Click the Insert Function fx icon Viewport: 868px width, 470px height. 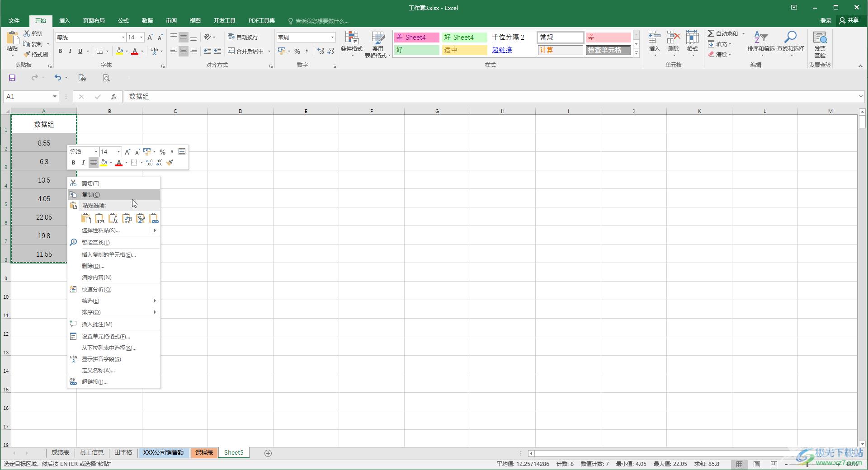114,96
